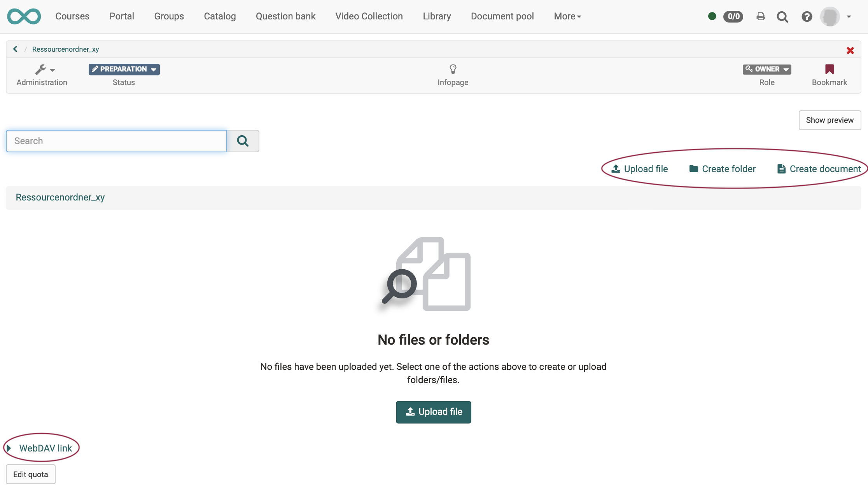Click the print icon in header
Image resolution: width=868 pixels, height=495 pixels.
(761, 16)
